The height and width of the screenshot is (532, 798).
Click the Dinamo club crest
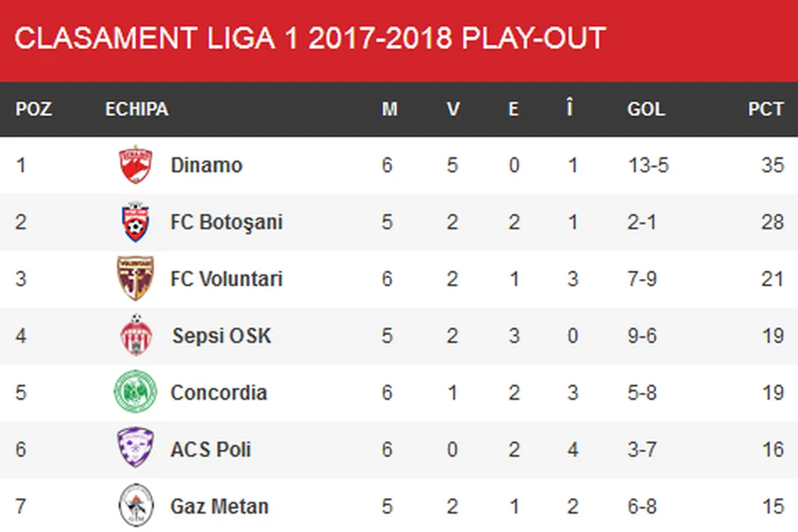click(x=136, y=166)
